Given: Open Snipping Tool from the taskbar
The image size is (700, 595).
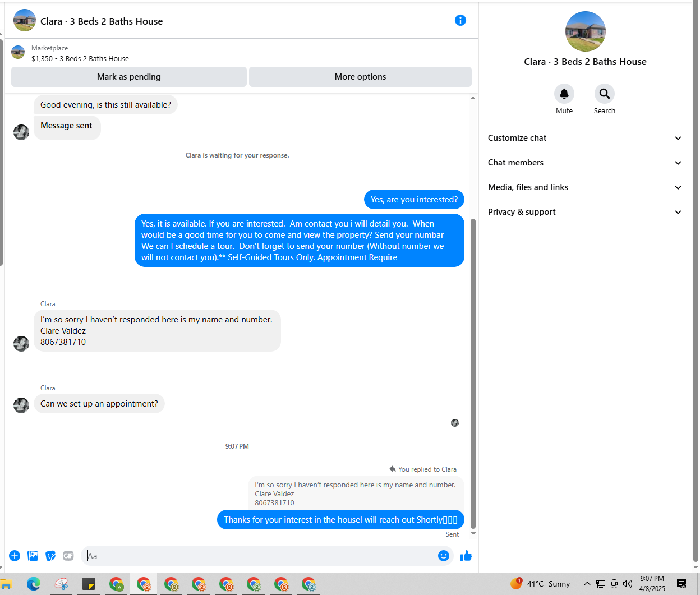Looking at the screenshot, I should pos(61,584).
